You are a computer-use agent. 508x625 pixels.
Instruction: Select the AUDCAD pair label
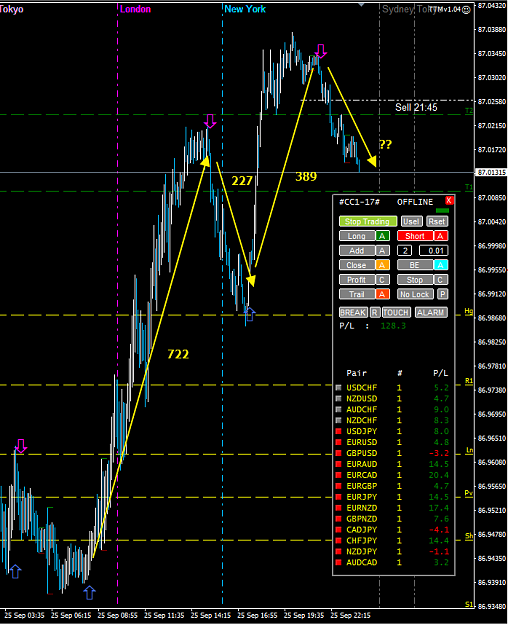tap(361, 562)
